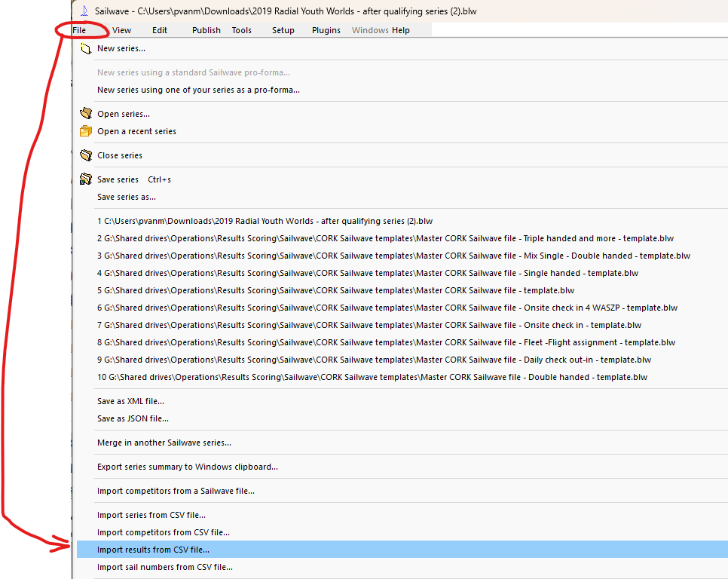Click the Open series folder icon
Screen dimensions: 728x579
[86, 113]
